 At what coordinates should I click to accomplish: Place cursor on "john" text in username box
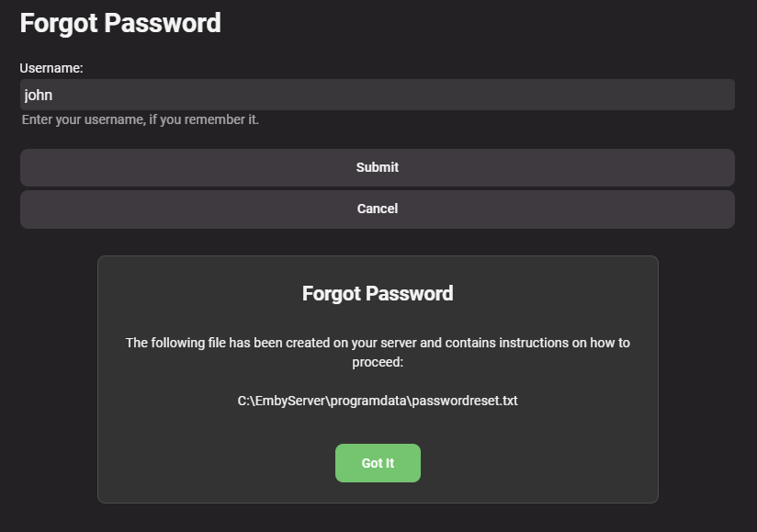coord(39,95)
